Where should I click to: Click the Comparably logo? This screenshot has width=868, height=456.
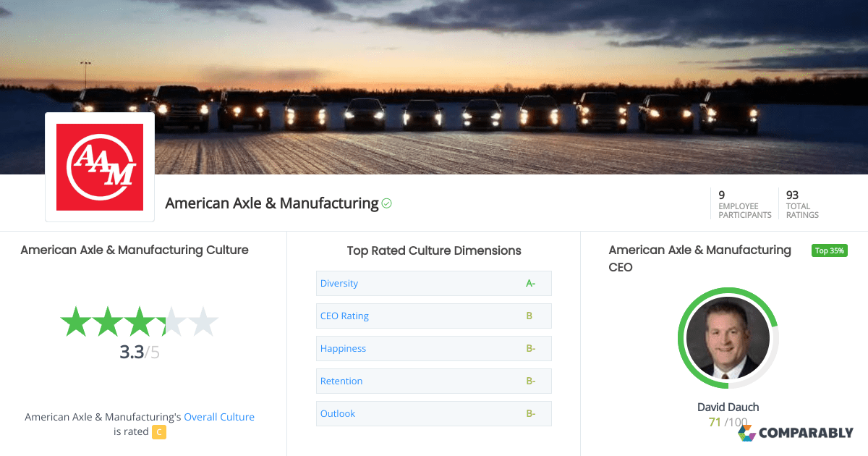pyautogui.click(x=796, y=432)
